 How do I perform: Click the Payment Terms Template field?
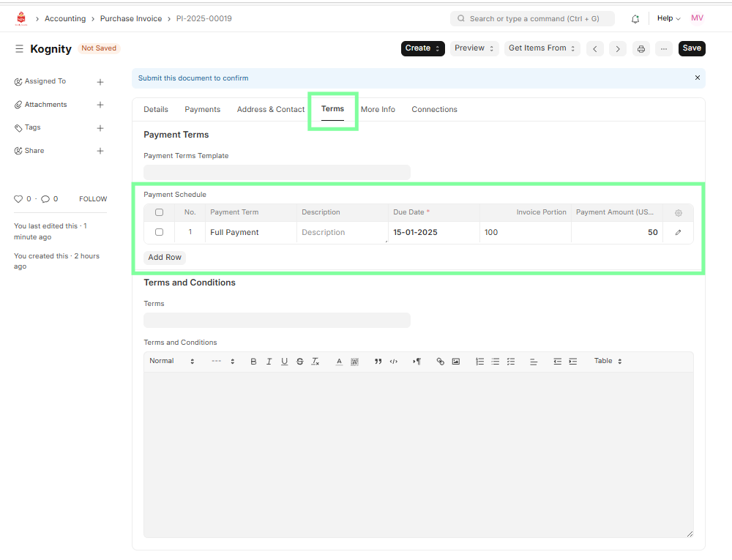click(x=277, y=173)
